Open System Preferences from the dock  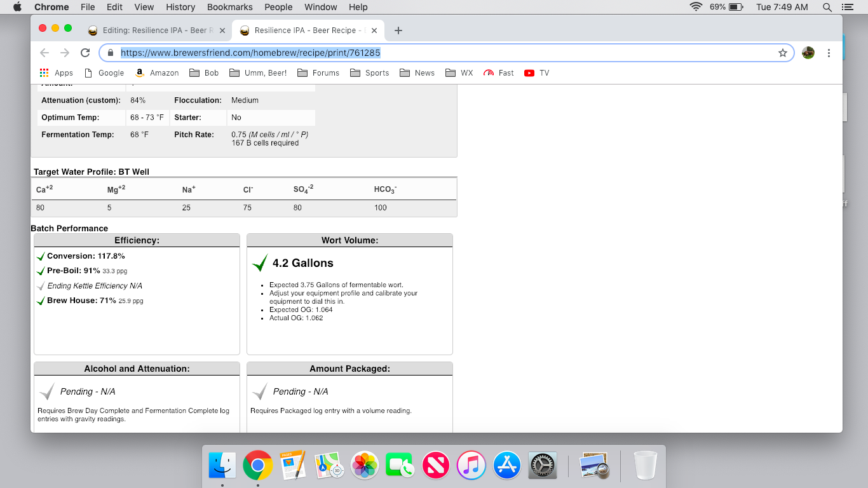(x=542, y=466)
